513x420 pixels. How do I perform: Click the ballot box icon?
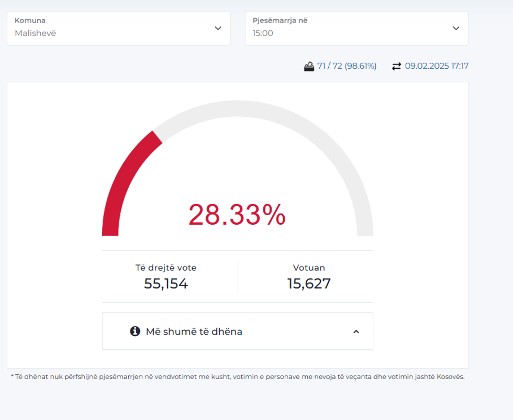point(309,66)
